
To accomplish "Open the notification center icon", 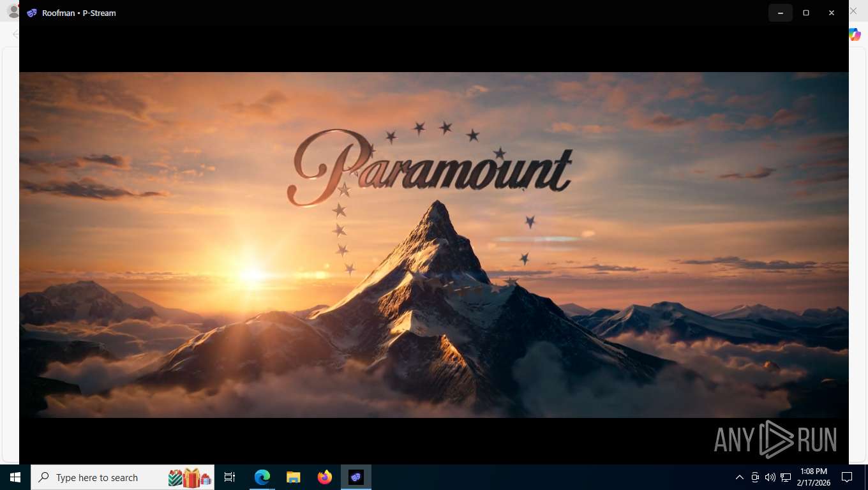I will [x=847, y=477].
